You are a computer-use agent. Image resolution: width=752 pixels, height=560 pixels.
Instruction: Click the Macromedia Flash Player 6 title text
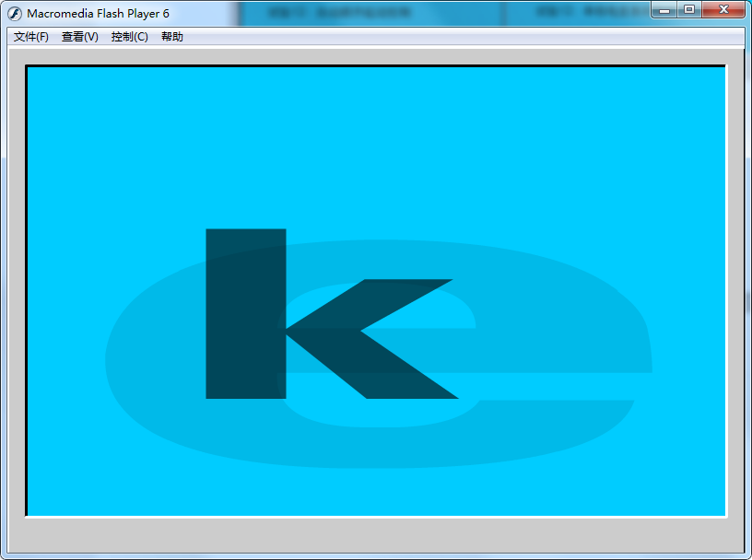click(x=98, y=13)
